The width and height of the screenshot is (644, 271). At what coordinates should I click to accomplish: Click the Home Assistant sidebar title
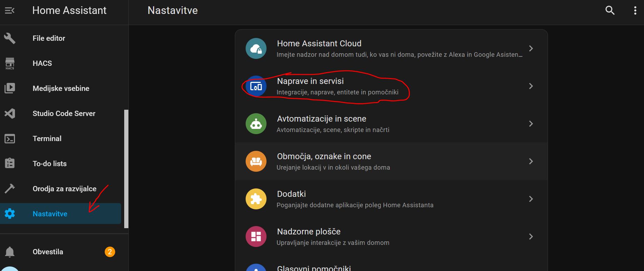[69, 10]
